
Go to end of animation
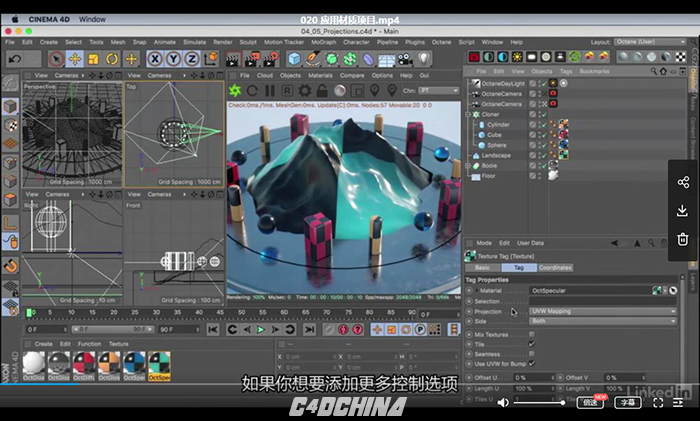(309, 329)
